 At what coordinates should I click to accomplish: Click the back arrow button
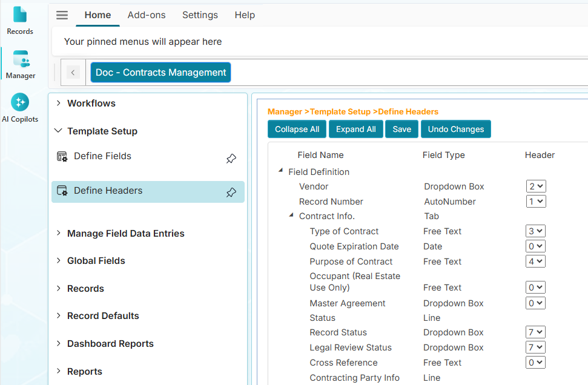point(73,73)
